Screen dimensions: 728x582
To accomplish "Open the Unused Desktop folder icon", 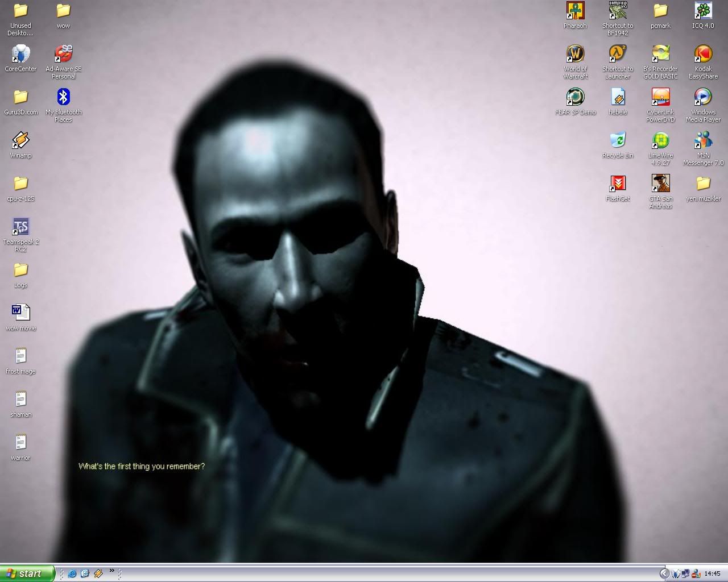I will point(20,11).
